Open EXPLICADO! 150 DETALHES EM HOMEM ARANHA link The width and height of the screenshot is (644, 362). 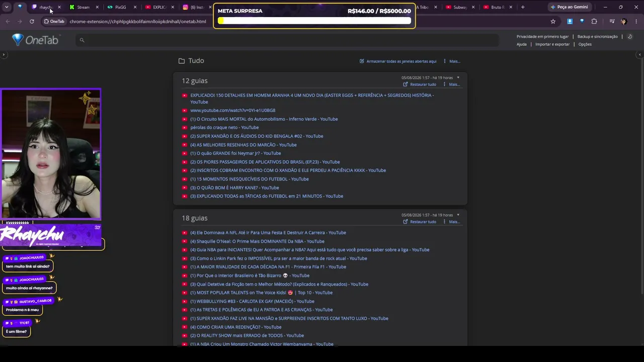tap(312, 99)
